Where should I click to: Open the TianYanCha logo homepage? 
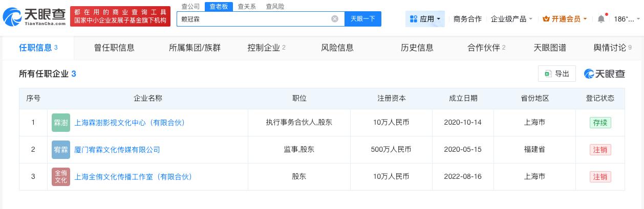[x=34, y=17]
